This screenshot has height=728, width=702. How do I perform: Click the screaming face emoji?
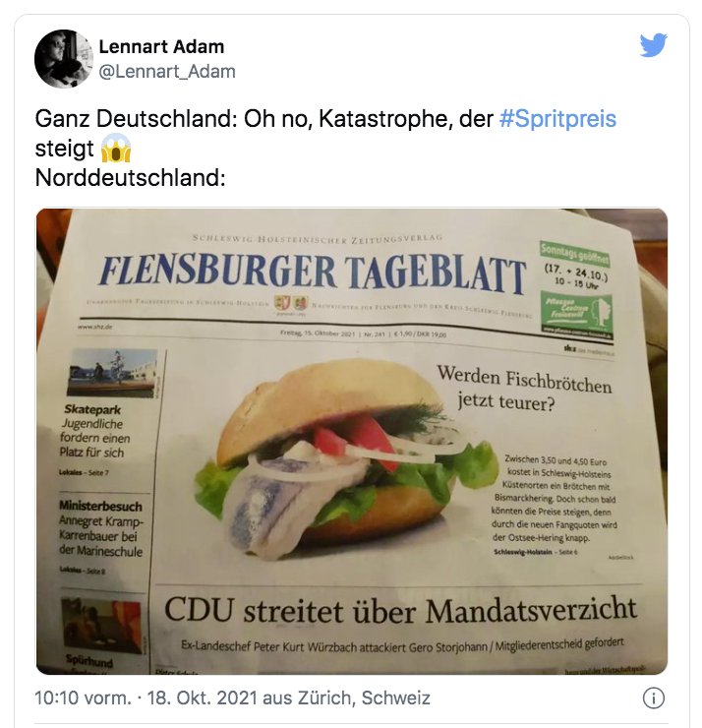pyautogui.click(x=116, y=149)
